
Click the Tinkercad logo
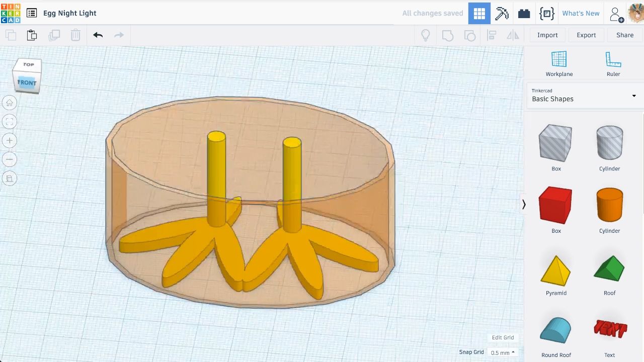11,13
